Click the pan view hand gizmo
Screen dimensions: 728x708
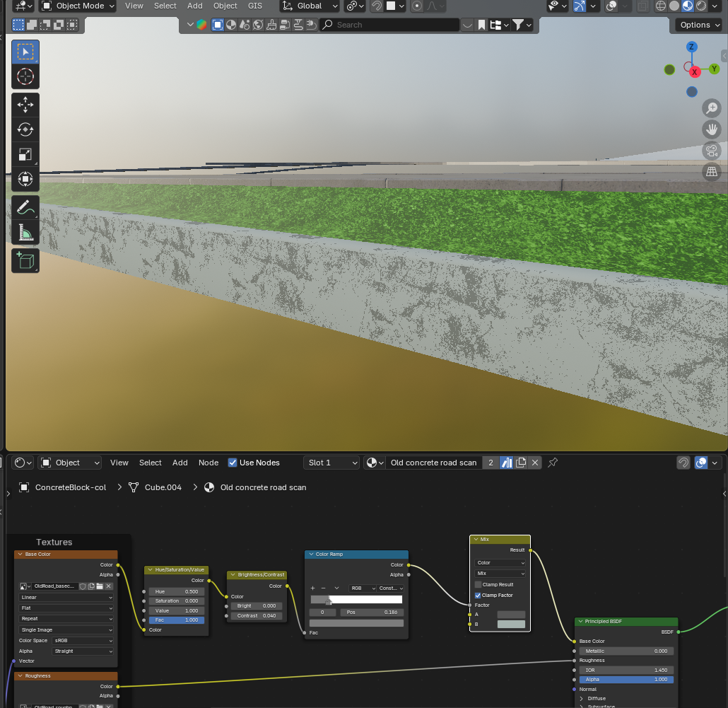[711, 129]
